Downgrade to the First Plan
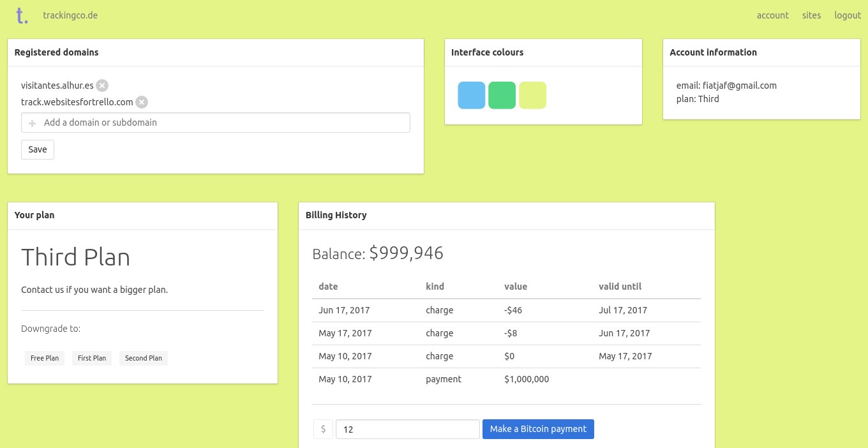Viewport: 868px width, 448px height. [92, 358]
